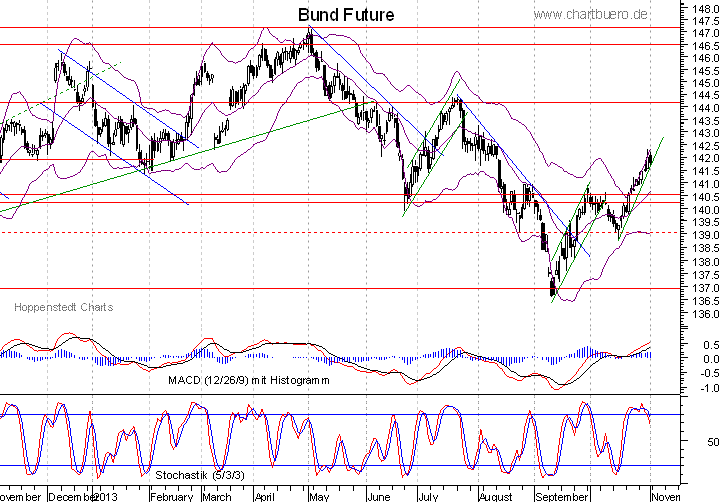The height and width of the screenshot is (502, 723).
Task: Click the 144.5 price axis label
Action: coord(705,95)
